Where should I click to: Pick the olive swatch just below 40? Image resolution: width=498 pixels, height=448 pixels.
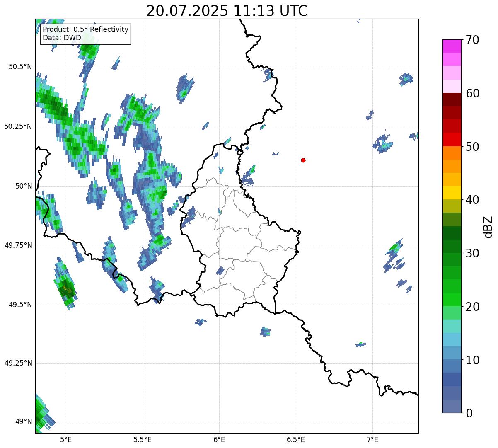coord(452,206)
